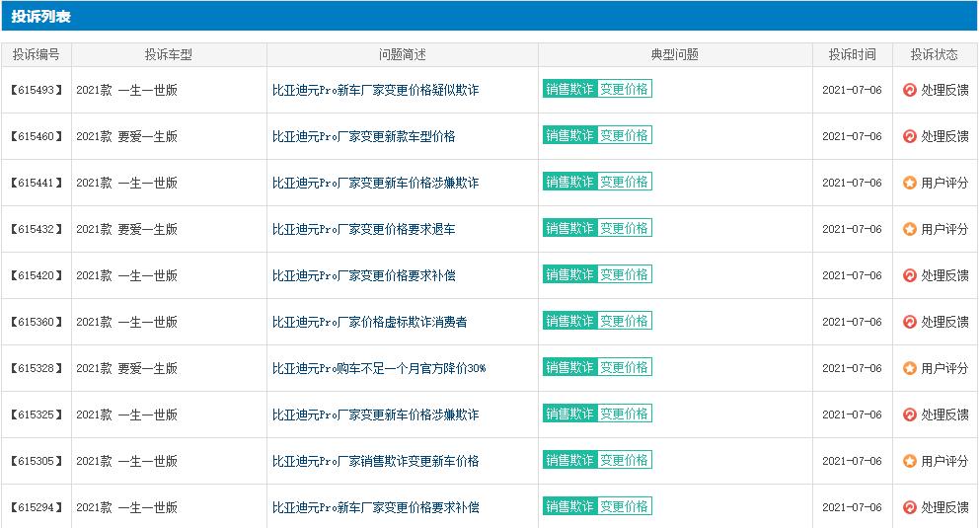Click red status icon for complaint 615360
This screenshot has height=528, width=980.
909,322
